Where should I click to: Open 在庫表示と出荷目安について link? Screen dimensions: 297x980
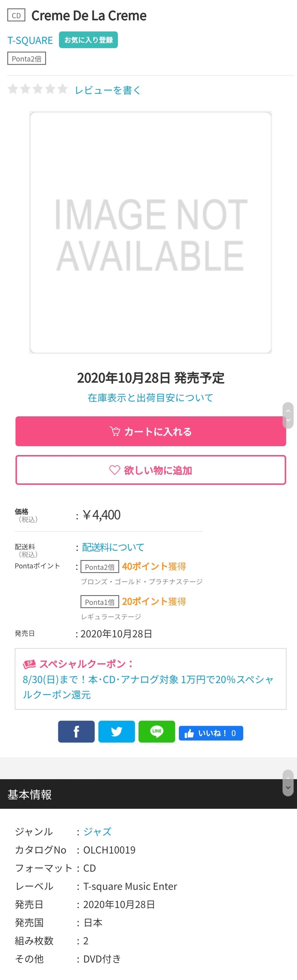150,398
